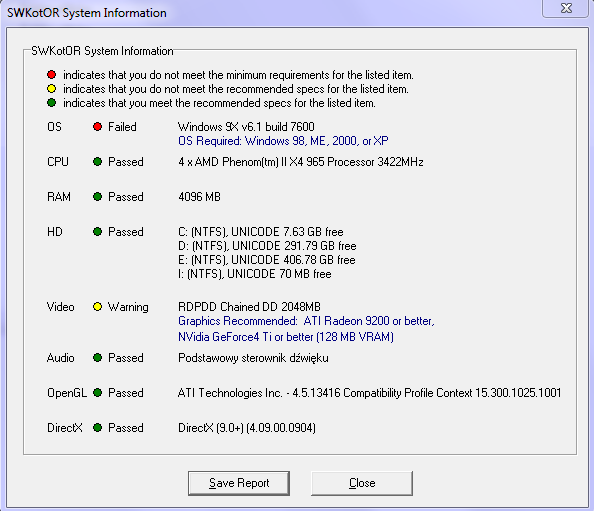Click the 'Failed' status text for OS
The height and width of the screenshot is (511, 594).
pos(122,127)
